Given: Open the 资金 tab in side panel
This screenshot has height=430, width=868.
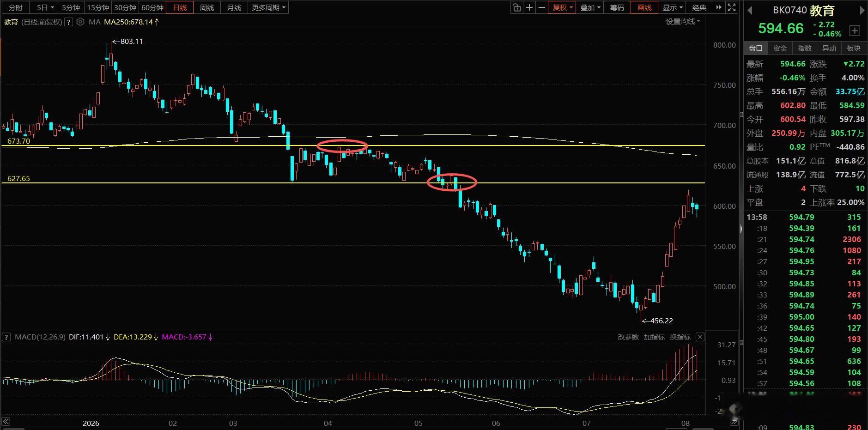Looking at the screenshot, I should pos(780,48).
